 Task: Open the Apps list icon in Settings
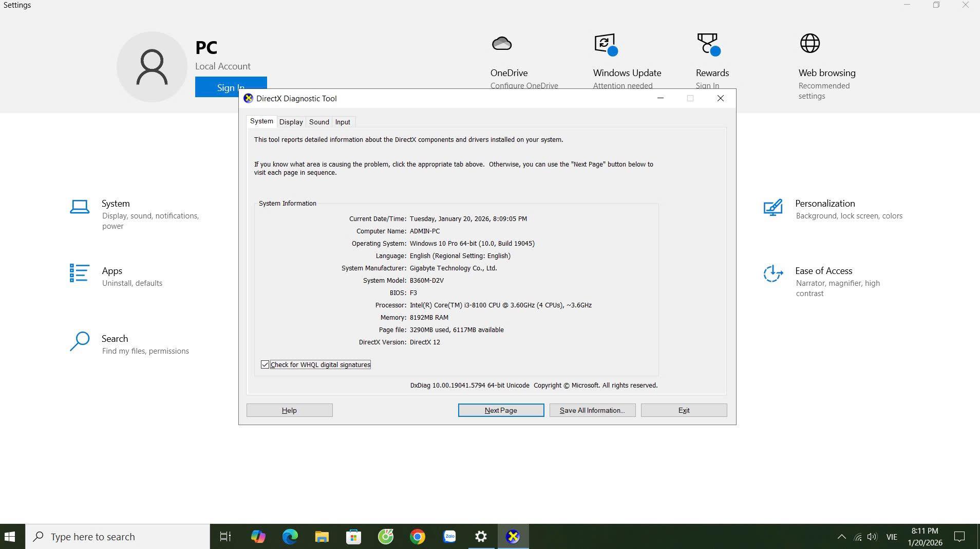click(80, 273)
